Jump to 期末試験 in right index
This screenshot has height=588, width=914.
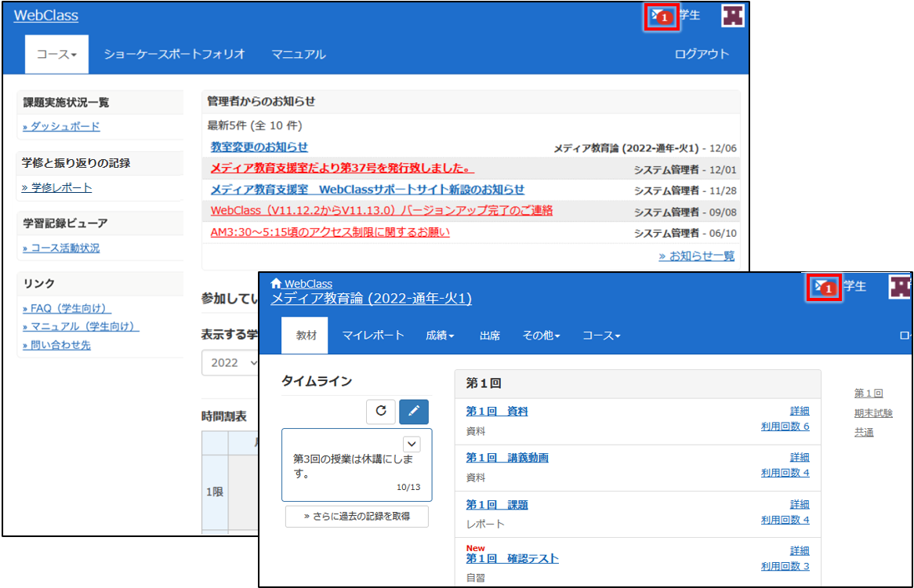coord(873,413)
